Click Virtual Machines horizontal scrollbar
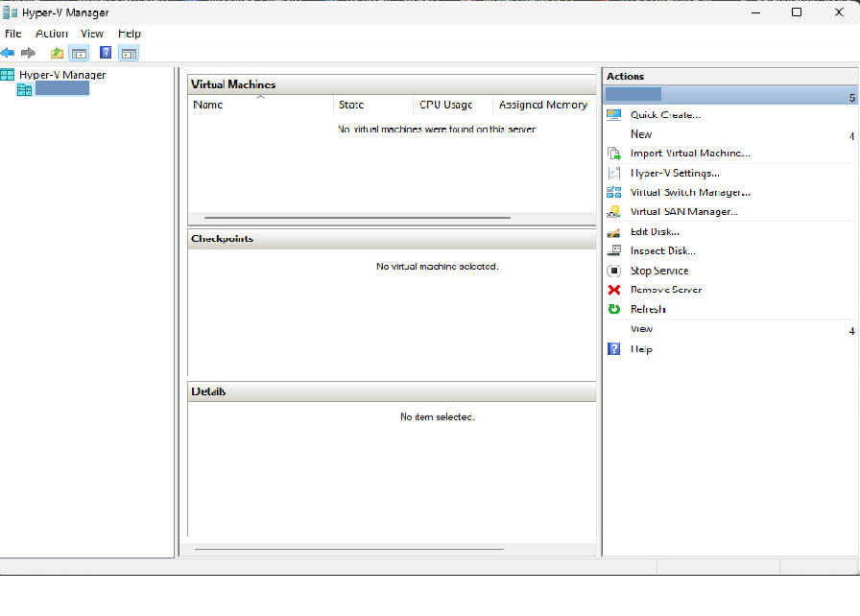This screenshot has height=616, width=860. [x=357, y=218]
